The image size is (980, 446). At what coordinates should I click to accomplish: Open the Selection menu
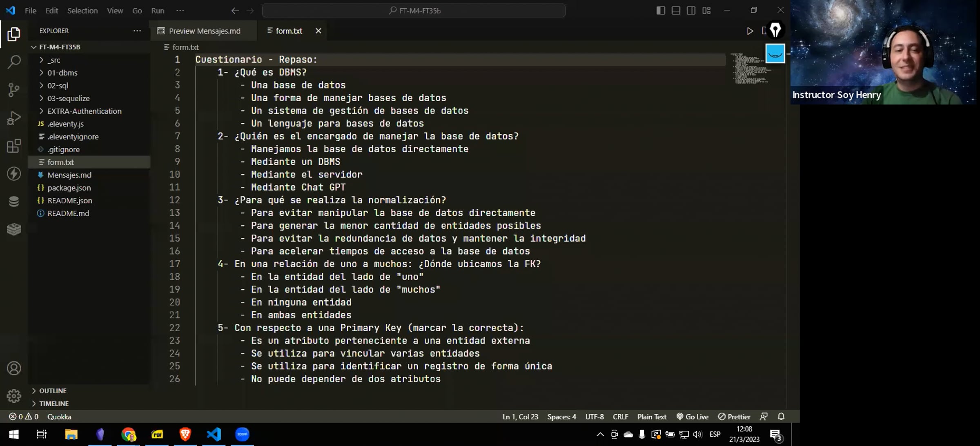[82, 11]
